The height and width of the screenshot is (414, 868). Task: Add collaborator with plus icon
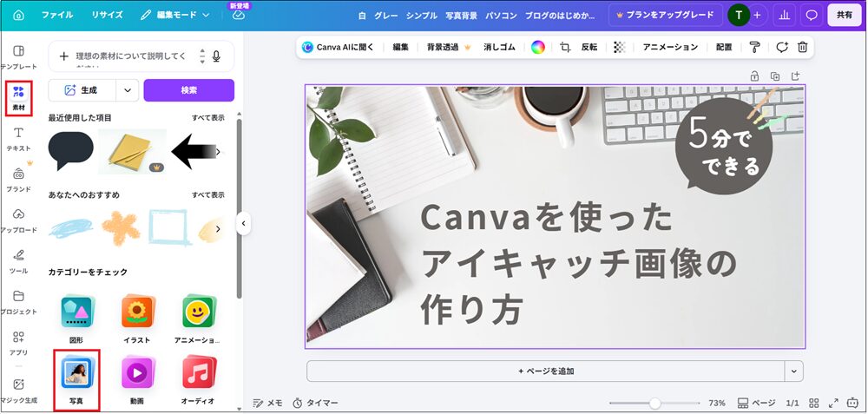coord(757,15)
